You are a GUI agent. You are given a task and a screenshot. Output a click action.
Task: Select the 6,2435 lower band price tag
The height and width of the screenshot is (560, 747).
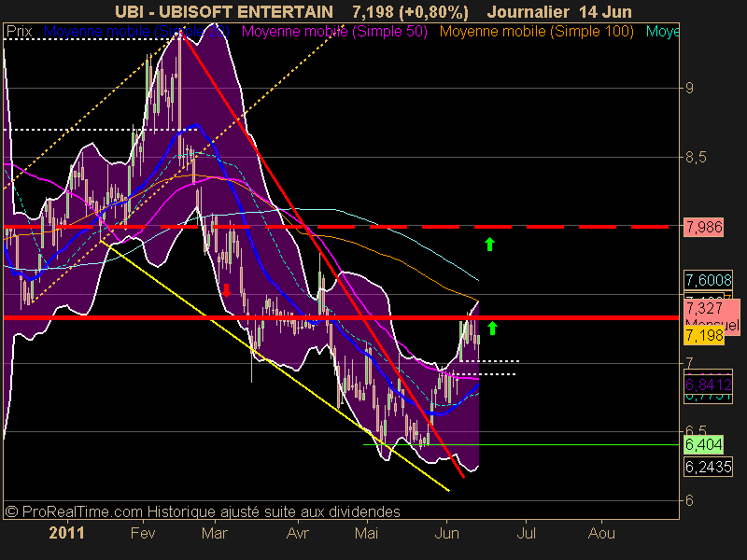point(708,467)
